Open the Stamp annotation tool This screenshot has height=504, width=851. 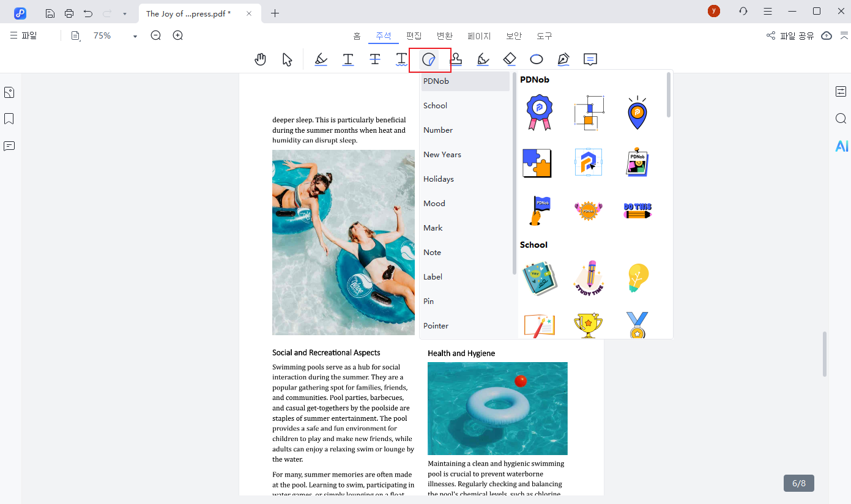[456, 59]
